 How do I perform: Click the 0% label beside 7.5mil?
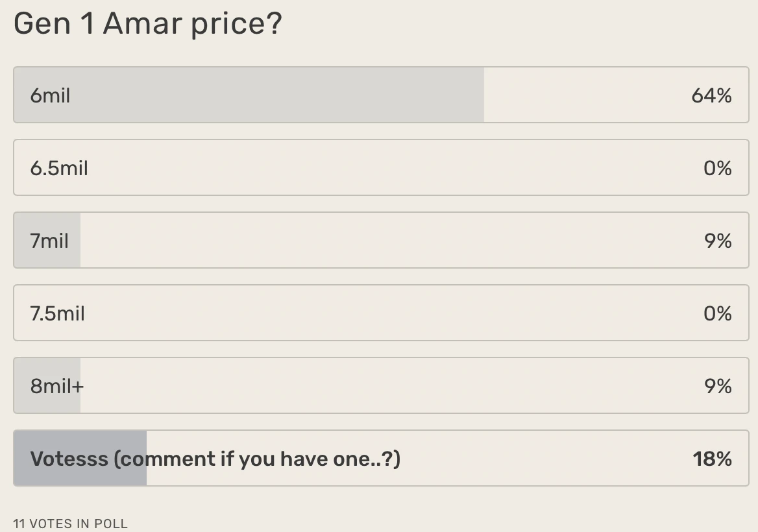coord(719,313)
